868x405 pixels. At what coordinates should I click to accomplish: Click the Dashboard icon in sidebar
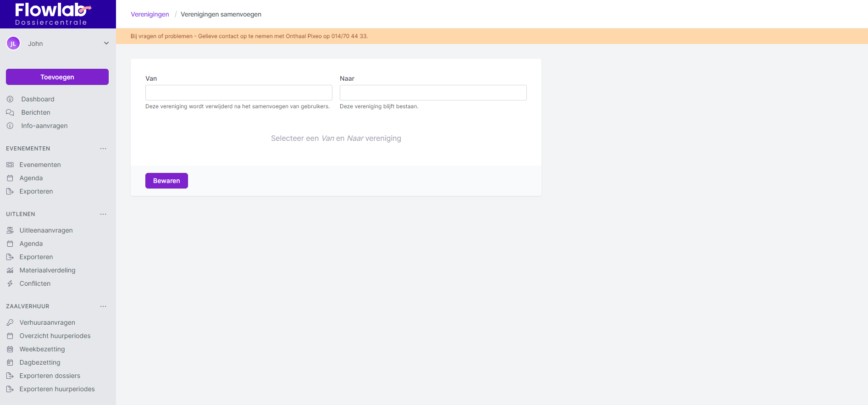10,99
